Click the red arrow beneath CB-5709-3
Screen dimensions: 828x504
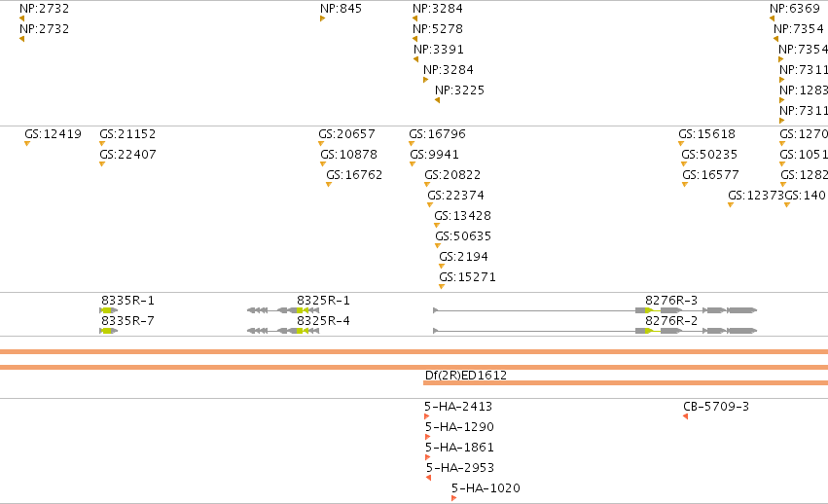coord(685,416)
